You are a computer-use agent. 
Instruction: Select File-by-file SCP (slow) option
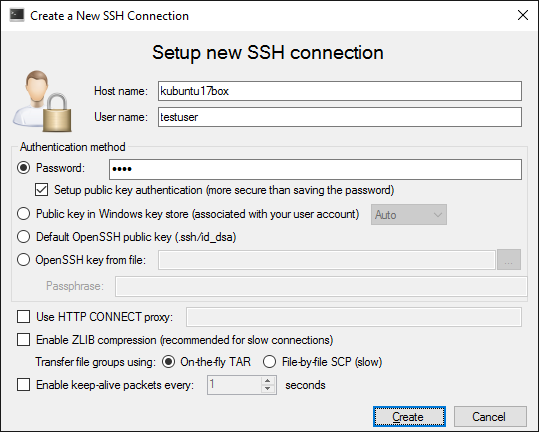270,362
